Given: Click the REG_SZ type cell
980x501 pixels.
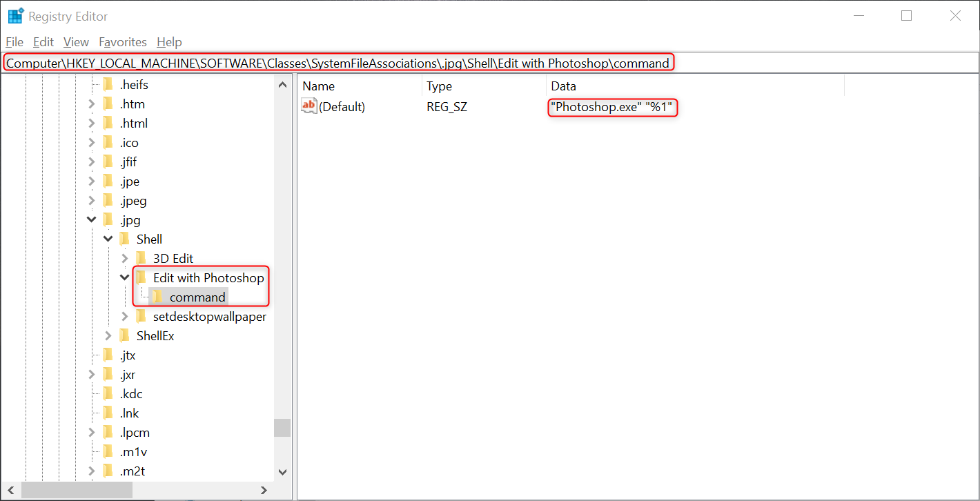Looking at the screenshot, I should (x=447, y=107).
